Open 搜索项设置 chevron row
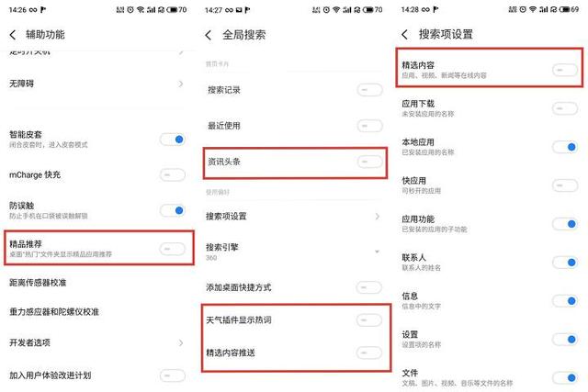The width and height of the screenshot is (588, 392). pos(292,217)
